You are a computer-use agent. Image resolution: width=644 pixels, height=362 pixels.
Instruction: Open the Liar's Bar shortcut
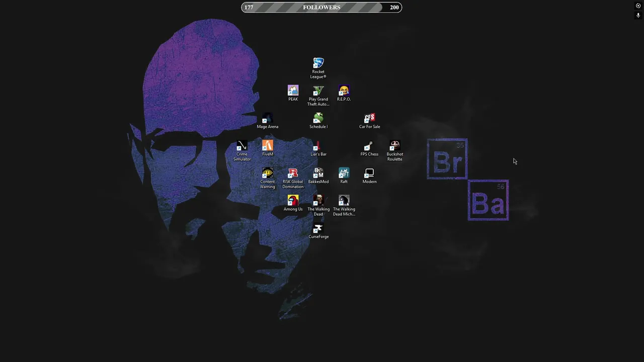(318, 148)
